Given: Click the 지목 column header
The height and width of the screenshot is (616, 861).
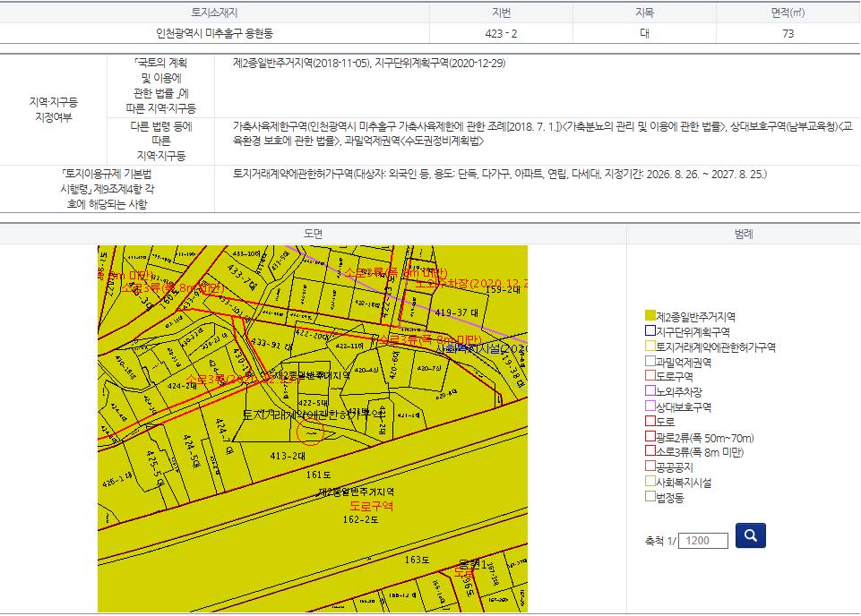Looking at the screenshot, I should [645, 13].
